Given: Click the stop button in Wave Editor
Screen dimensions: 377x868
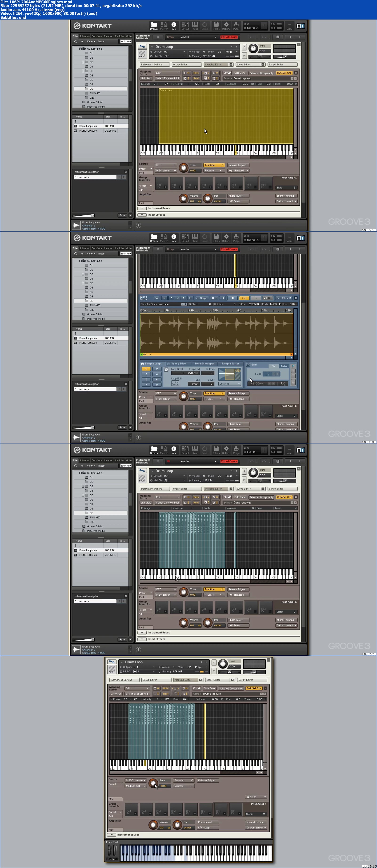Looking at the screenshot, I should pyautogui.click(x=232, y=298).
